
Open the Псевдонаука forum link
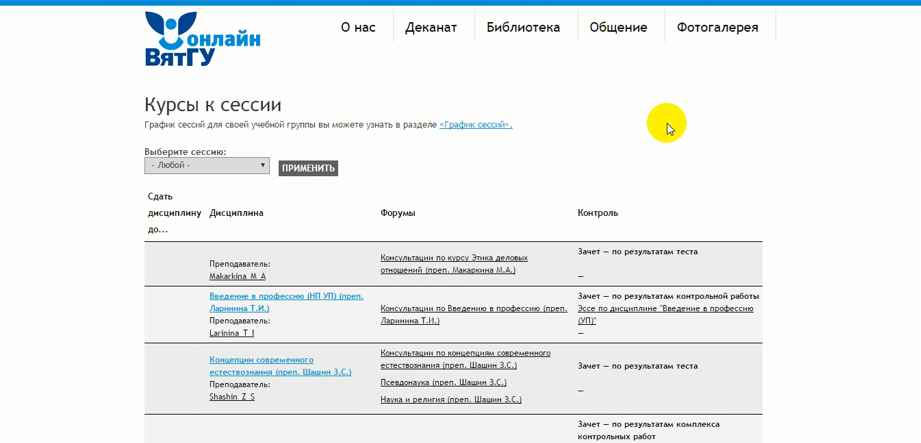(x=443, y=382)
